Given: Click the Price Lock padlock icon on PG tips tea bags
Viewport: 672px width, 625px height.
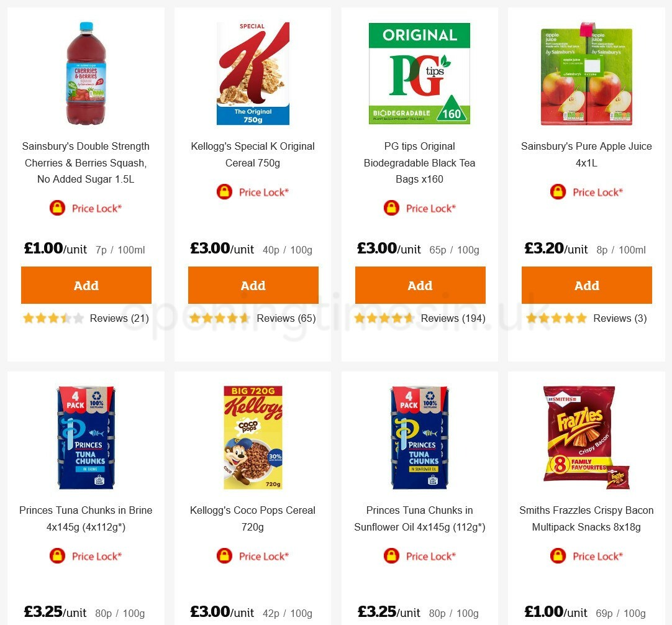Looking at the screenshot, I should coord(391,208).
